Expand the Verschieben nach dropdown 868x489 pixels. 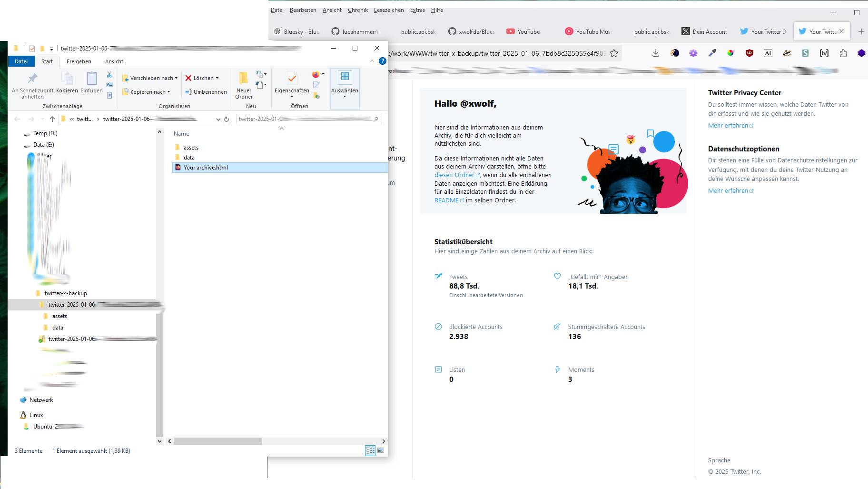tap(176, 78)
